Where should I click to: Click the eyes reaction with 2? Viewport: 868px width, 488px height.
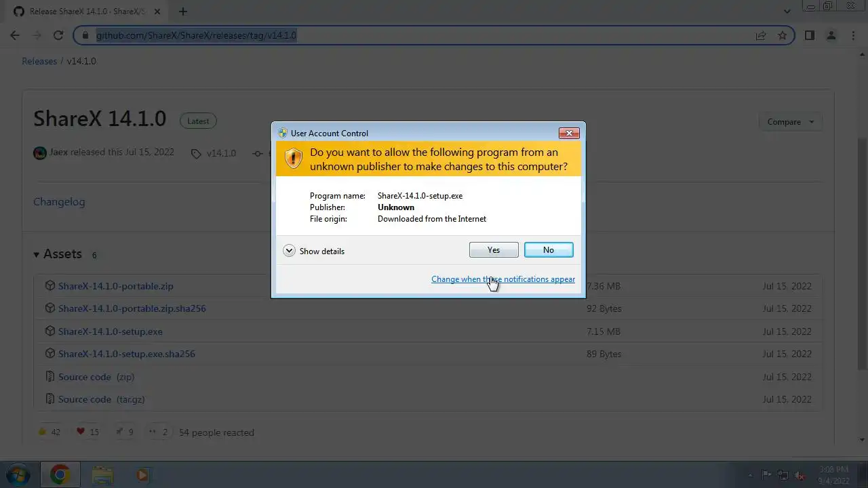159,432
